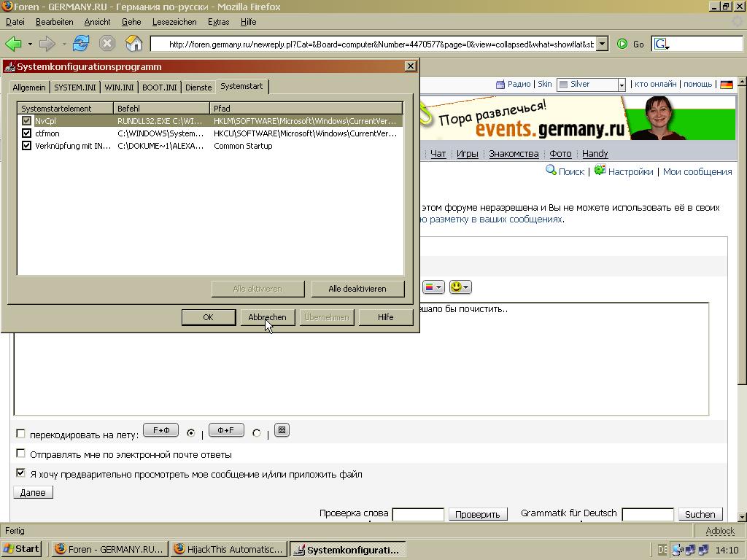Image resolution: width=747 pixels, height=560 pixels.
Task: Click the Systemkonfigurationsprogramm title bar icon
Action: pyautogui.click(x=9, y=66)
